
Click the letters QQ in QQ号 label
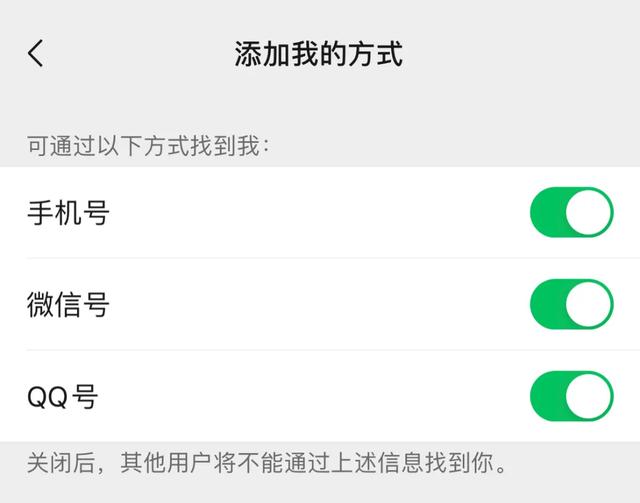[x=49, y=397]
